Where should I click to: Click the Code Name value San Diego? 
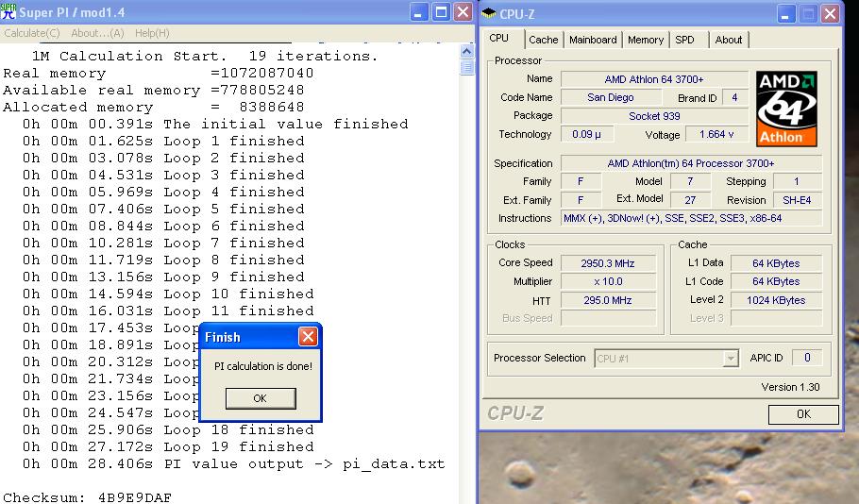coord(611,97)
